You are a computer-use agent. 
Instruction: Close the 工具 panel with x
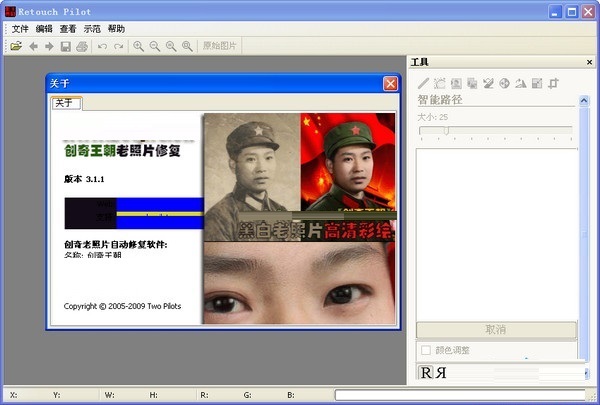click(x=589, y=62)
